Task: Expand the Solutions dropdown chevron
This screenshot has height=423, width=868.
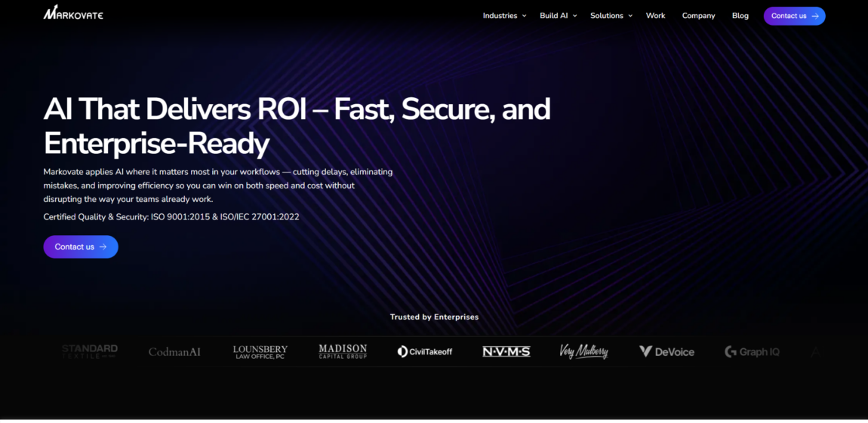Action: 630,16
